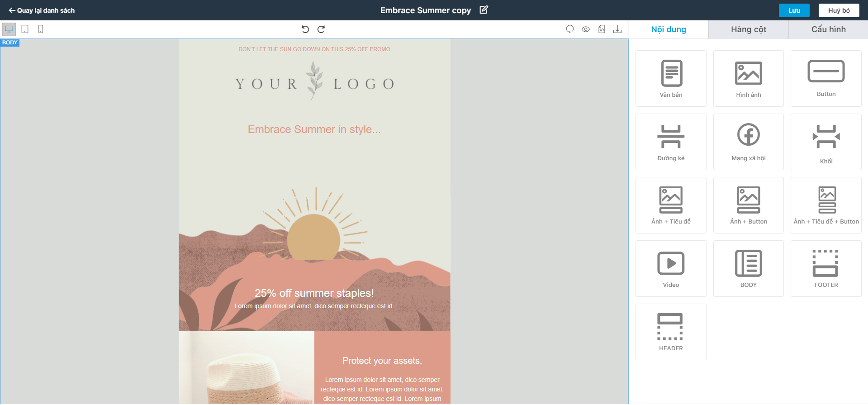Switch to mobile preview mode

[x=41, y=29]
